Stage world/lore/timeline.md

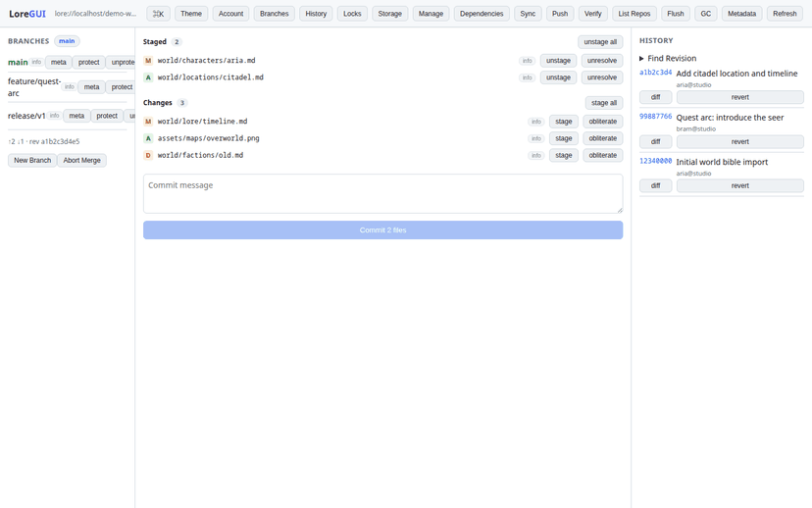coord(564,122)
